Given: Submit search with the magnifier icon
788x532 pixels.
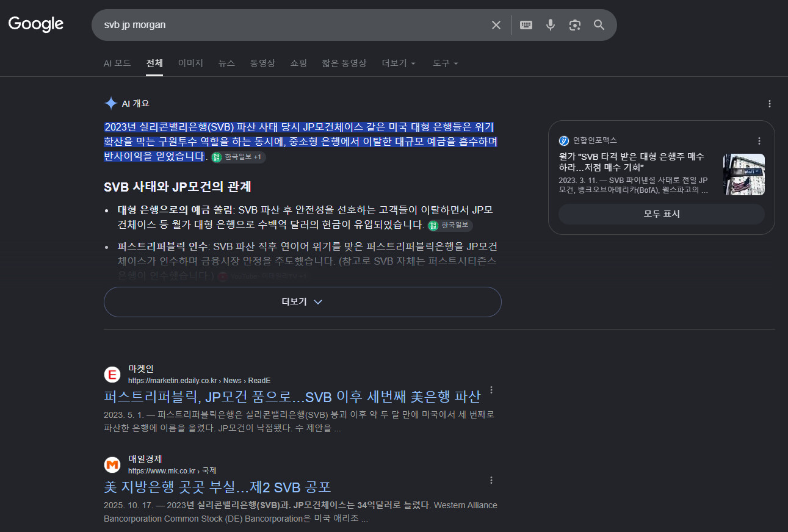Looking at the screenshot, I should coord(599,25).
